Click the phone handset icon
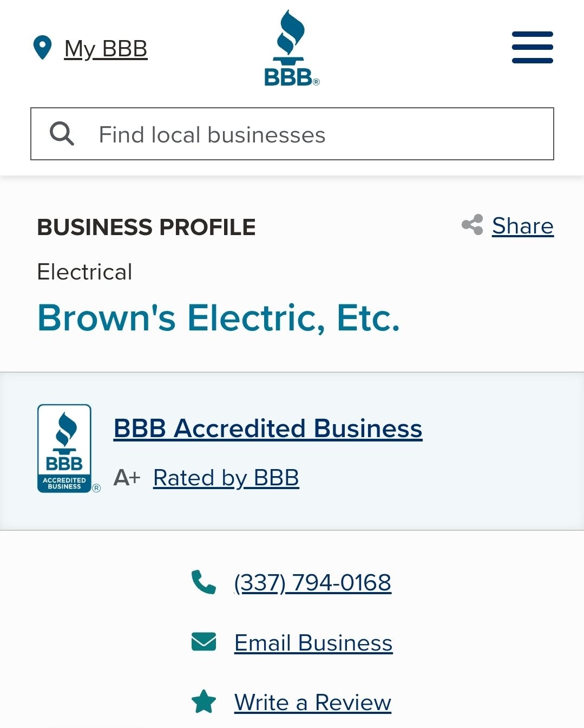584x728 pixels. 204,582
